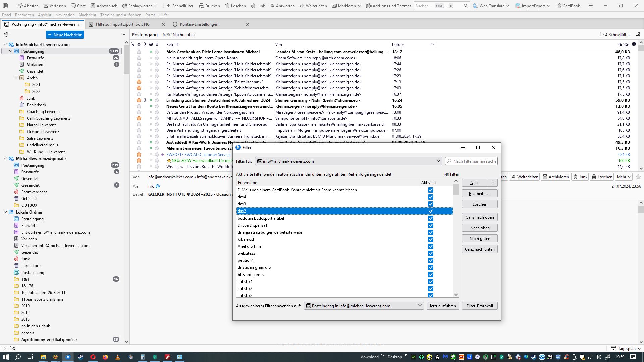This screenshot has width=644, height=362.
Task: Click the Abrufen get-mail icon
Action: [x=20, y=6]
